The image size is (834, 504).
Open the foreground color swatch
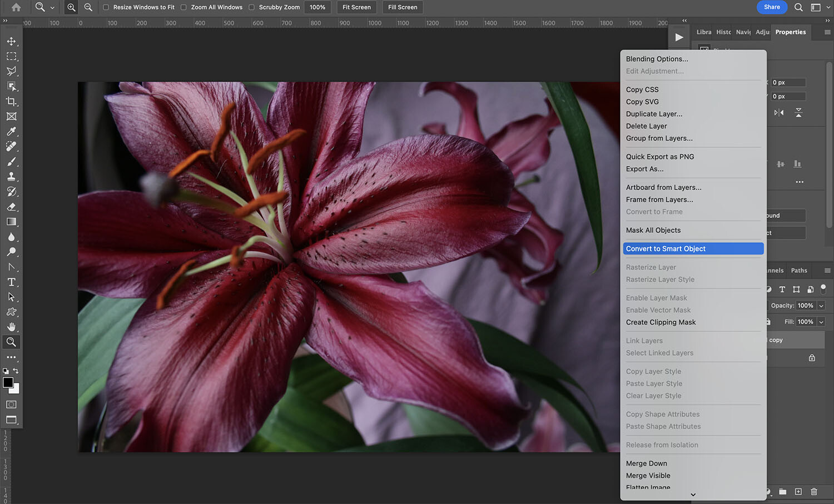point(8,383)
